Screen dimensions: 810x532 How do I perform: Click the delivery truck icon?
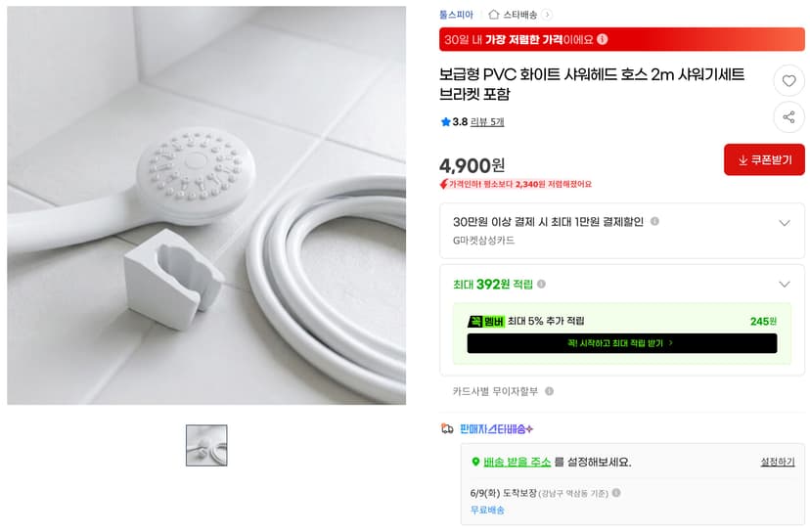point(447,428)
